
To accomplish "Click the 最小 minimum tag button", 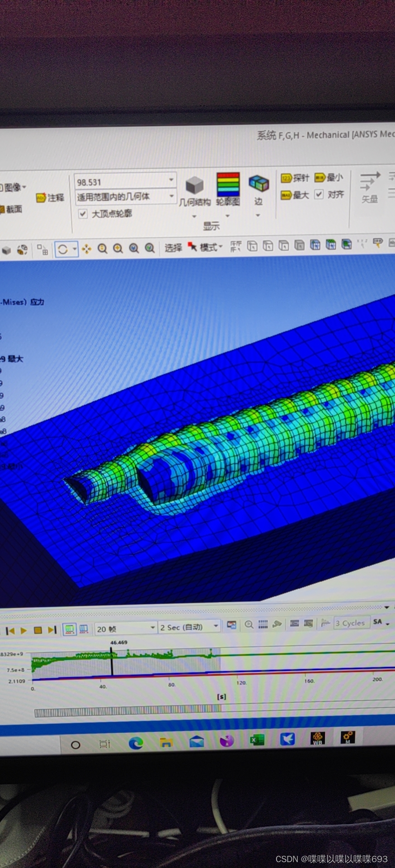I will pos(329,177).
